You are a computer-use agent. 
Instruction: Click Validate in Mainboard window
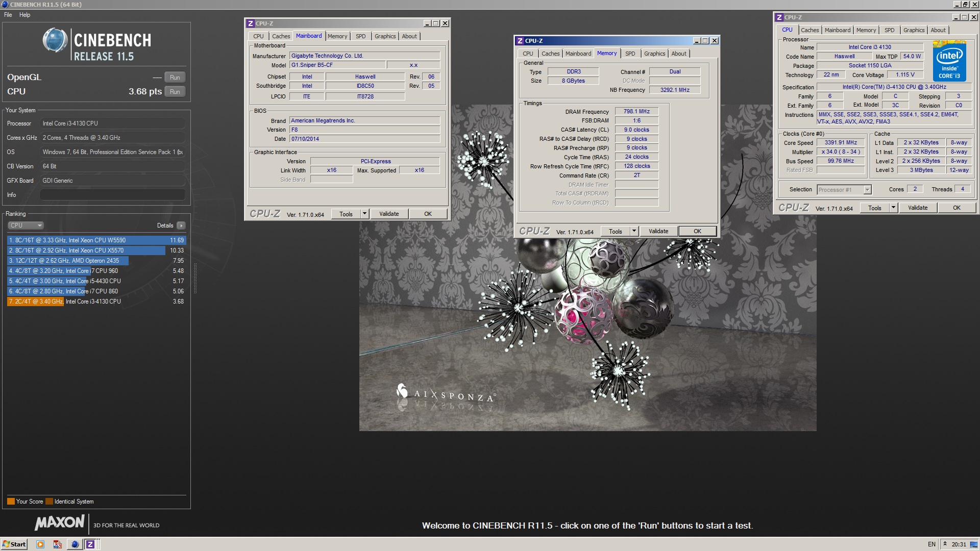click(x=389, y=214)
